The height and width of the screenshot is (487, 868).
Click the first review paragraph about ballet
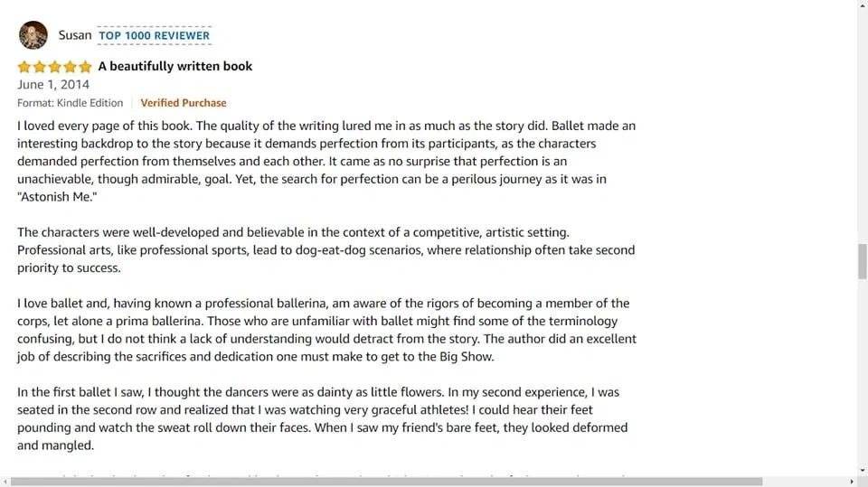coord(326,161)
